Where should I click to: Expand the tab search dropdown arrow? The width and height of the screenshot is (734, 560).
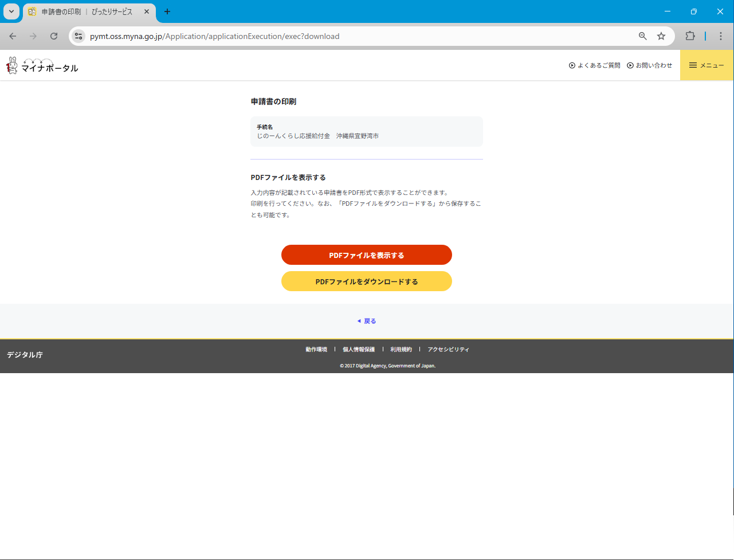[x=11, y=11]
